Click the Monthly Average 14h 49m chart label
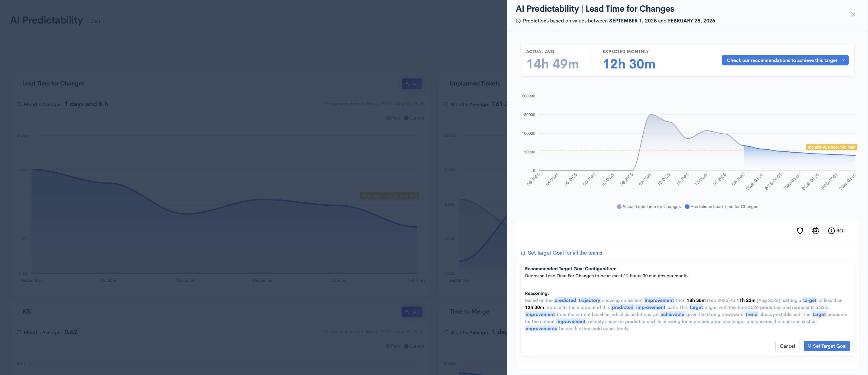This screenshot has width=868, height=375. click(831, 147)
